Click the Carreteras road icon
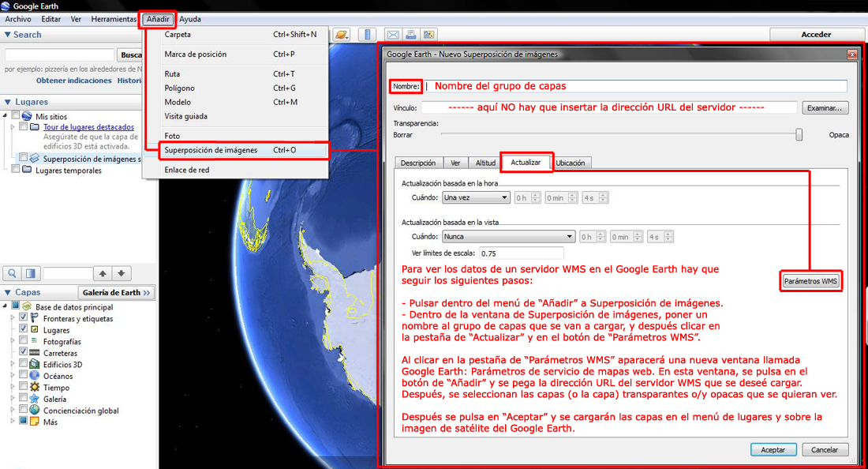This screenshot has width=868, height=469. pyautogui.click(x=34, y=353)
